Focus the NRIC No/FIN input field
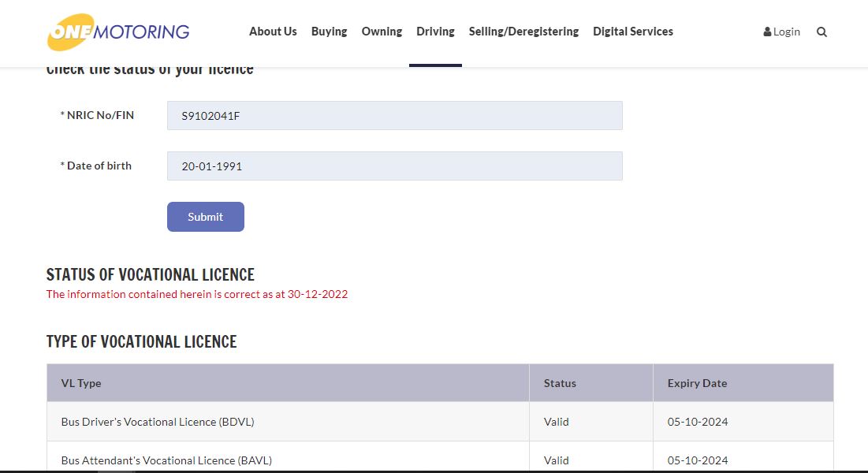Image resolution: width=868 pixels, height=473 pixels. point(394,116)
